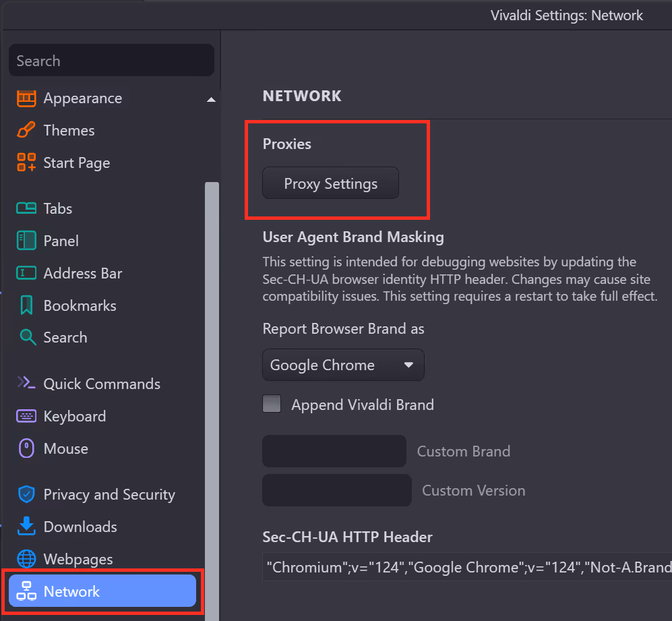The width and height of the screenshot is (672, 621).
Task: Click the Appearance settings icon
Action: [26, 98]
